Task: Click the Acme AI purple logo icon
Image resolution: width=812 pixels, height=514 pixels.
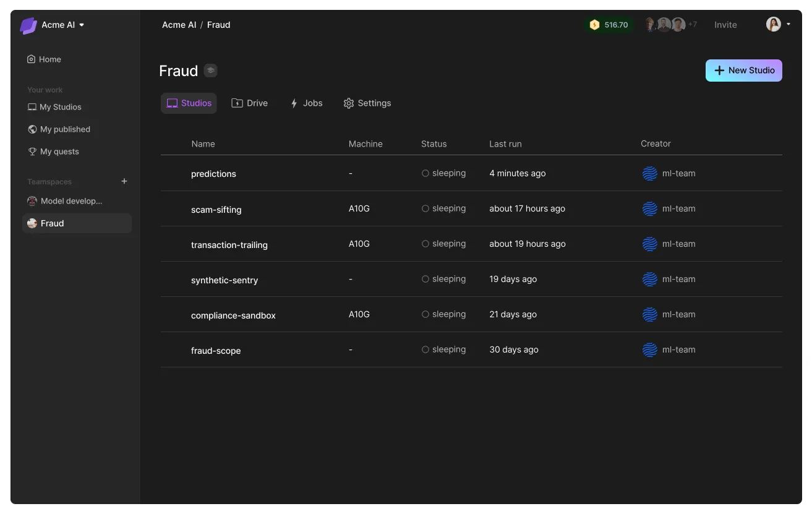Action: tap(28, 25)
